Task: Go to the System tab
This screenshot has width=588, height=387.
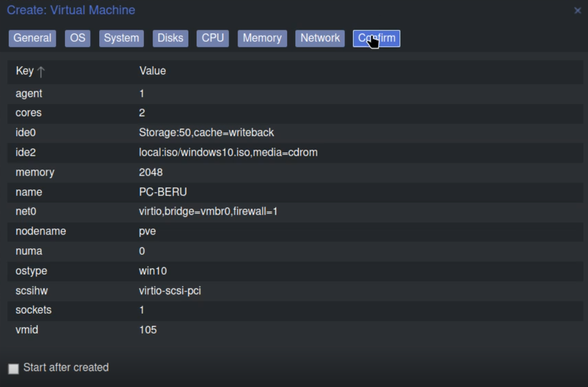Action: pos(121,38)
